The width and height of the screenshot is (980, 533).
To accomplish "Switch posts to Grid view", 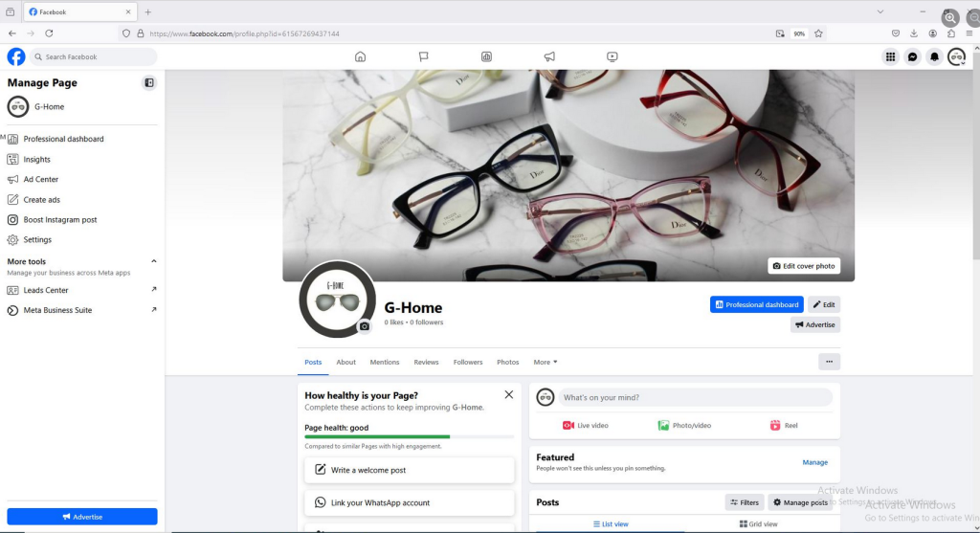I will point(758,524).
